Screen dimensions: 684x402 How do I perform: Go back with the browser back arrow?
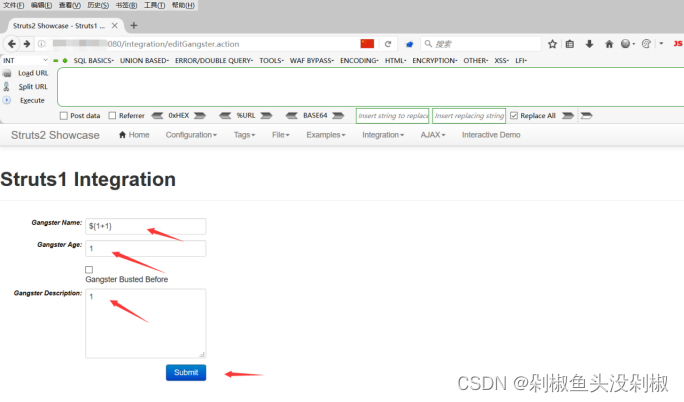coord(12,44)
